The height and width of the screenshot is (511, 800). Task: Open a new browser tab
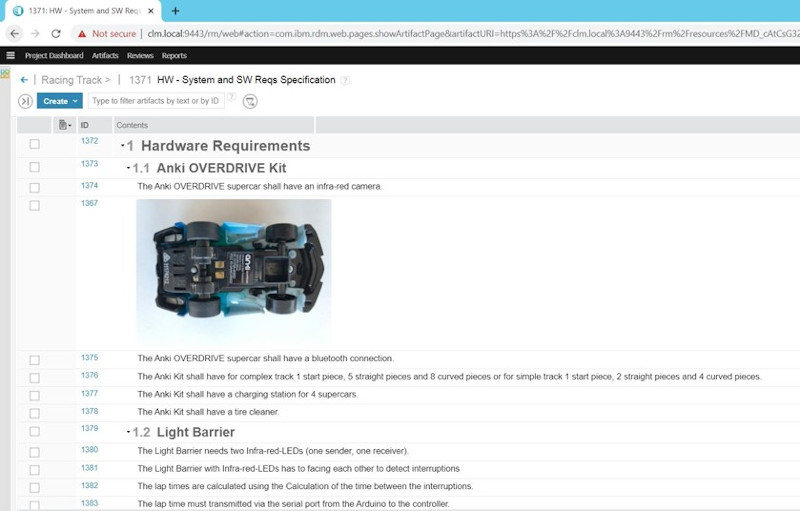pyautogui.click(x=175, y=10)
